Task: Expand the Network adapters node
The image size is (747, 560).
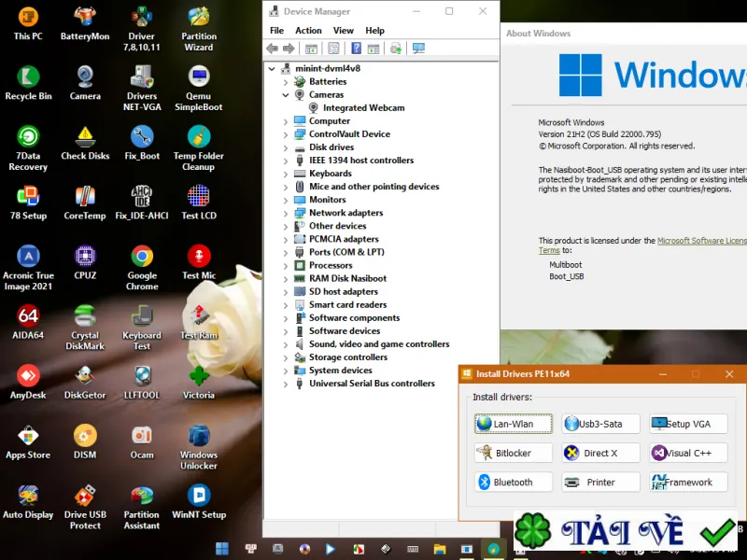Action: (286, 214)
